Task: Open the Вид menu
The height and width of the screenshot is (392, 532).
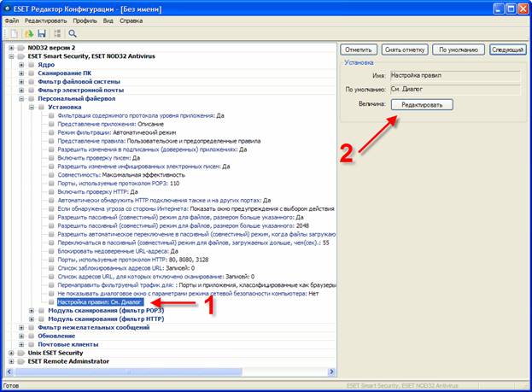Action: click(x=108, y=20)
